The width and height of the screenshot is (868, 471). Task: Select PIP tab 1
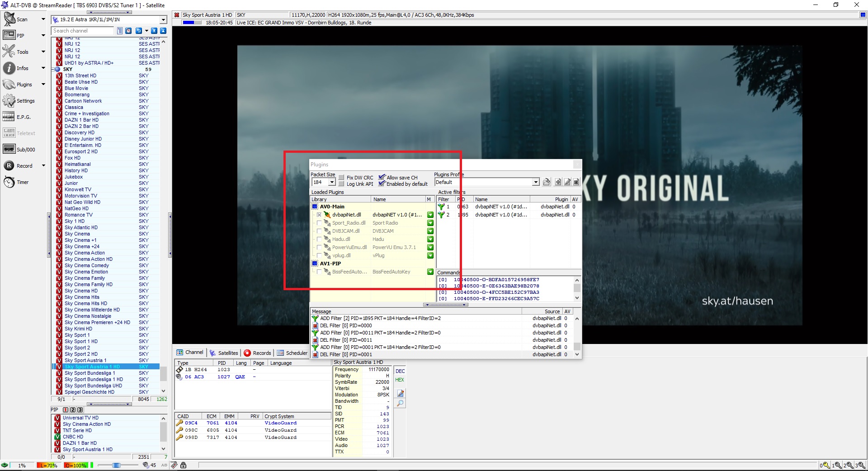(65, 410)
